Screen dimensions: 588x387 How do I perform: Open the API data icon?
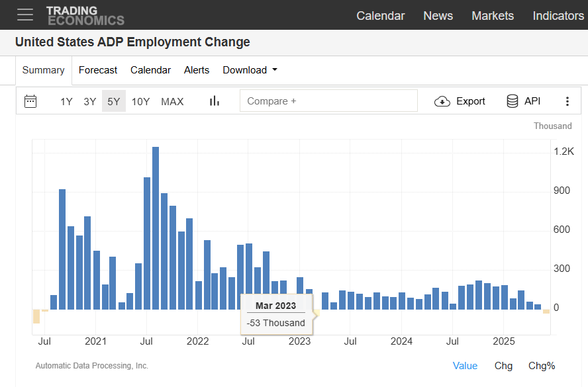[512, 101]
